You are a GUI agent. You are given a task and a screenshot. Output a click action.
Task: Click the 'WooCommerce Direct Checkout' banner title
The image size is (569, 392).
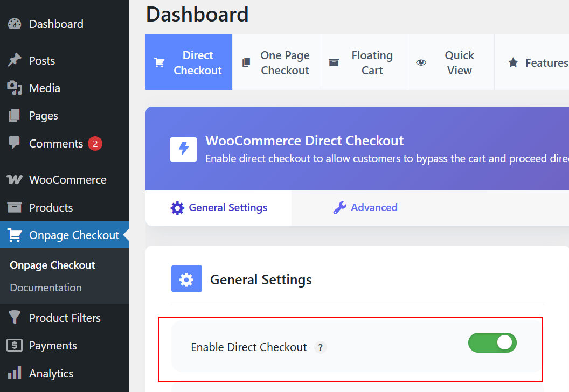click(x=304, y=141)
